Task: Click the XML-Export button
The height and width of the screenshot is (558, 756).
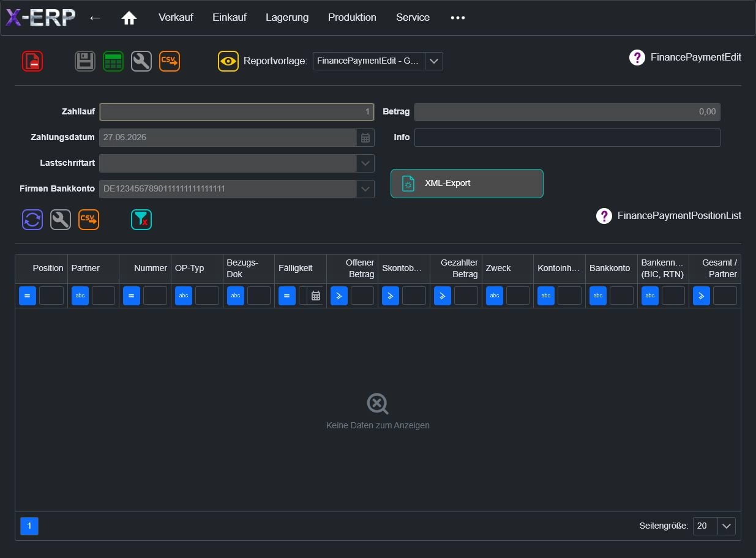Action: click(467, 184)
